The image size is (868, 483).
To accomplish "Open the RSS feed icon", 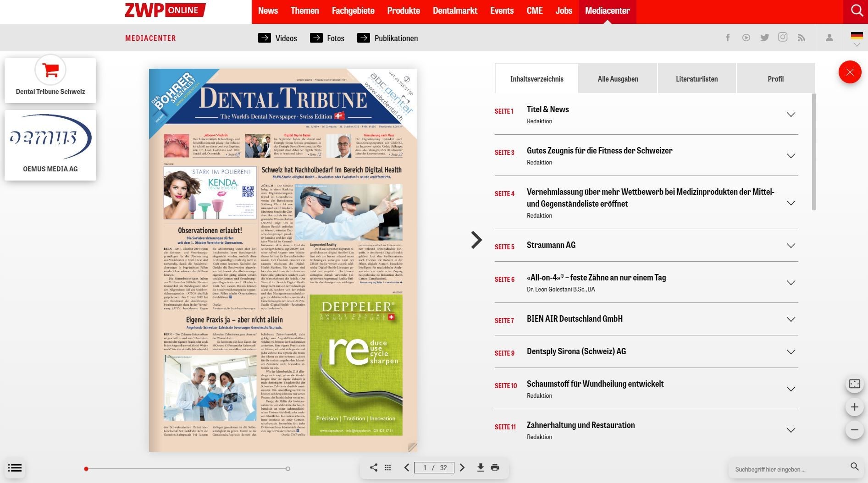I will pos(801,38).
